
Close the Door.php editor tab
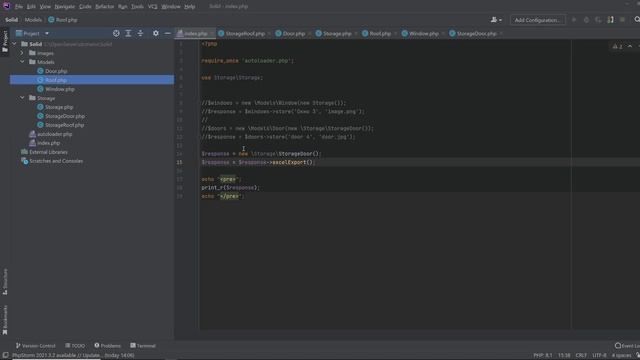point(309,34)
